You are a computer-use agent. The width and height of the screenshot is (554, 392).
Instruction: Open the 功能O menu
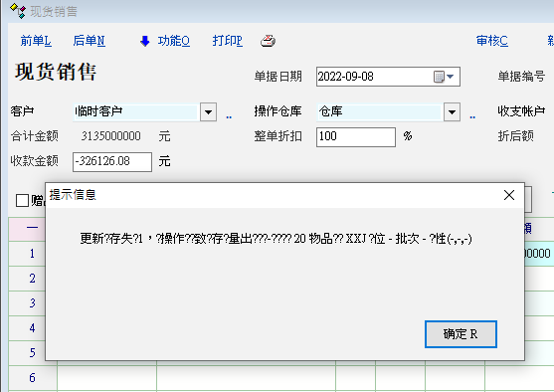174,41
